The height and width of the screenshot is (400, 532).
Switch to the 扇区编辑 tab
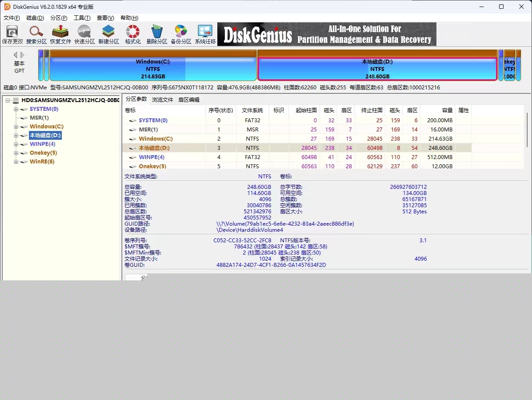coord(189,99)
